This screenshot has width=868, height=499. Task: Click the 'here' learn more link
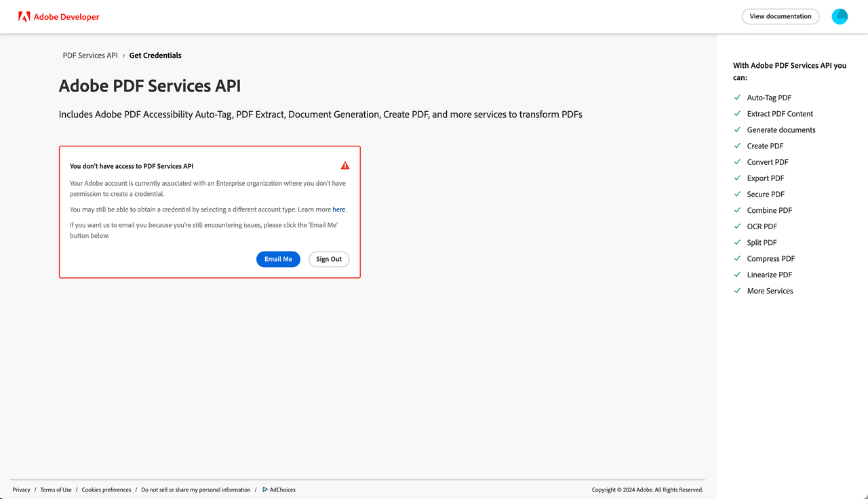click(338, 209)
